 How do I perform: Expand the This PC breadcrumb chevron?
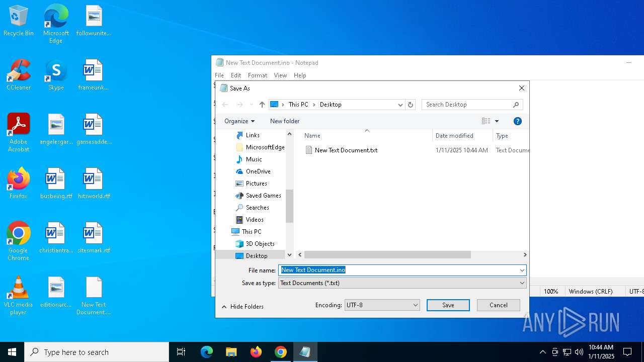[314, 105]
